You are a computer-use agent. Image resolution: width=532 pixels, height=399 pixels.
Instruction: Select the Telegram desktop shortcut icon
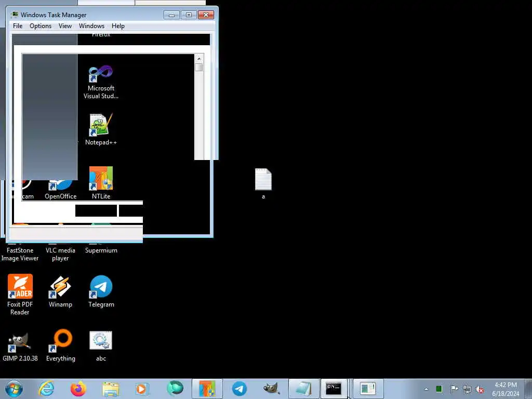click(x=101, y=287)
